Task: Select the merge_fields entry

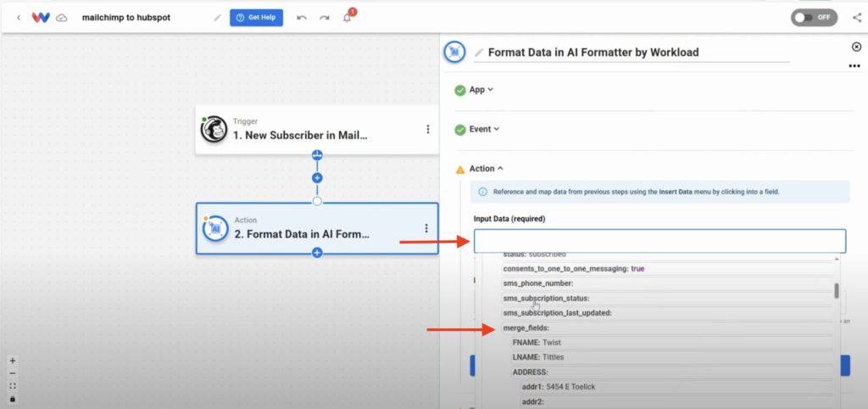Action: (x=668, y=328)
